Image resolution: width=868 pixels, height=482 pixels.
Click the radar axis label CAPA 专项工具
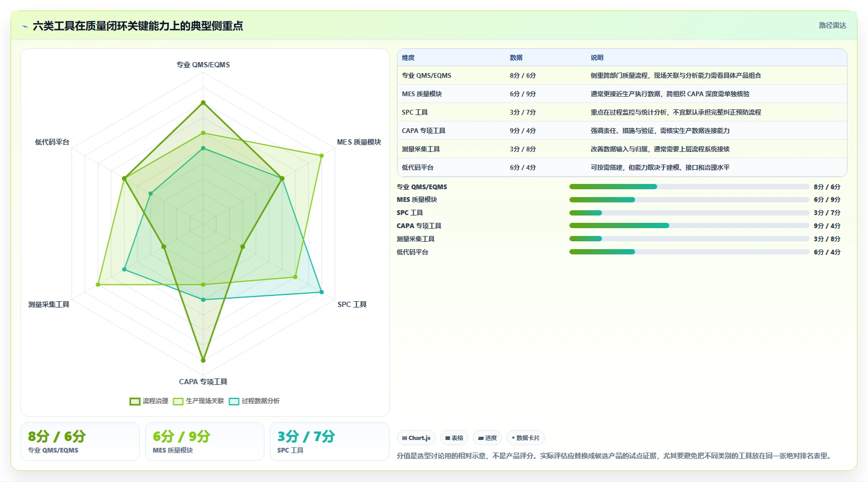tap(203, 382)
